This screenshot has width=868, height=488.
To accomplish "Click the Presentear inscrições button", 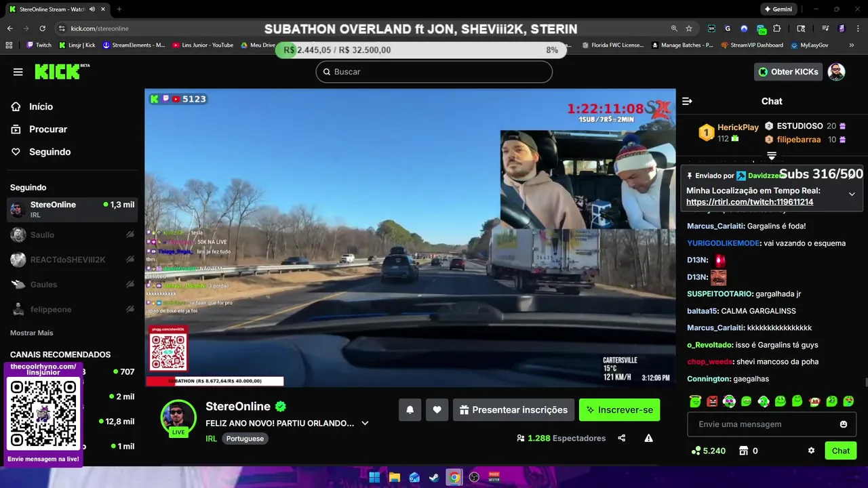I will pos(513,410).
